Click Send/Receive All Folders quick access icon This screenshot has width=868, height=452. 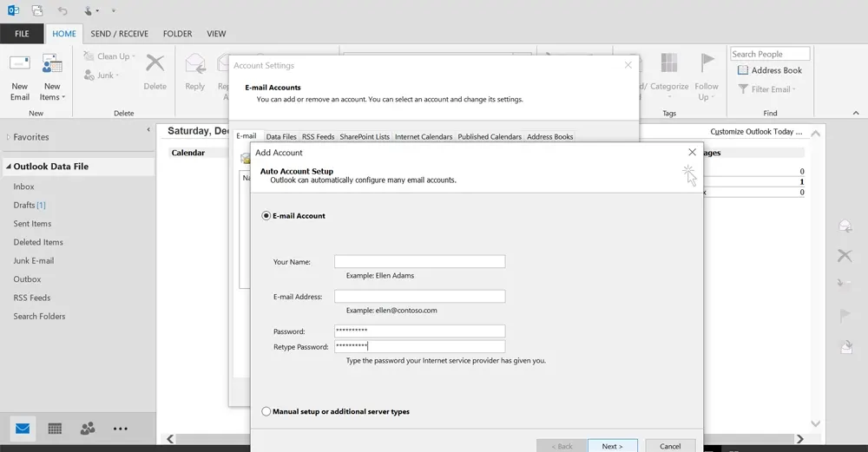click(x=37, y=10)
